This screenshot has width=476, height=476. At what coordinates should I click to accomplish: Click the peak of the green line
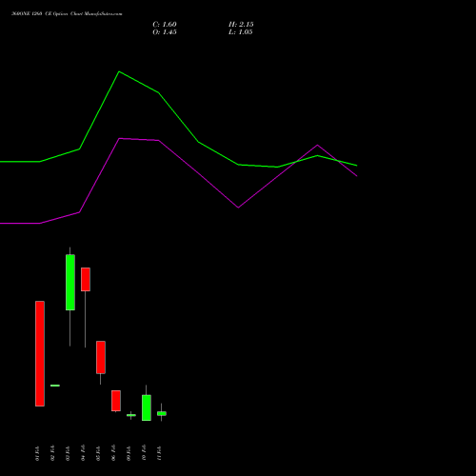tap(119, 71)
